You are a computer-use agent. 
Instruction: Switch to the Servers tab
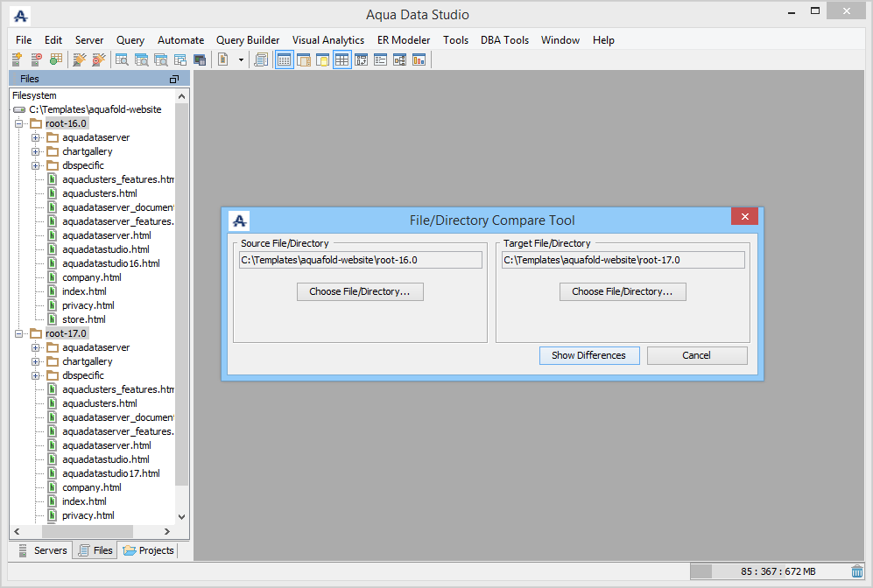pyautogui.click(x=43, y=550)
